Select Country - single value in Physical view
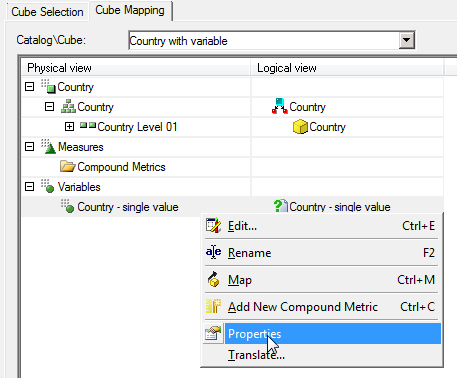Image resolution: width=457 pixels, height=378 pixels. pyautogui.click(x=128, y=207)
